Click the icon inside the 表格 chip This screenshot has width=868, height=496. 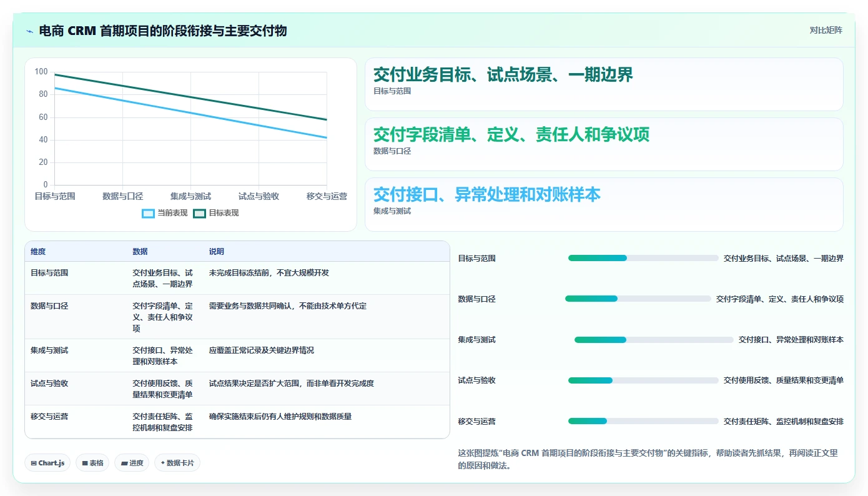coord(85,463)
